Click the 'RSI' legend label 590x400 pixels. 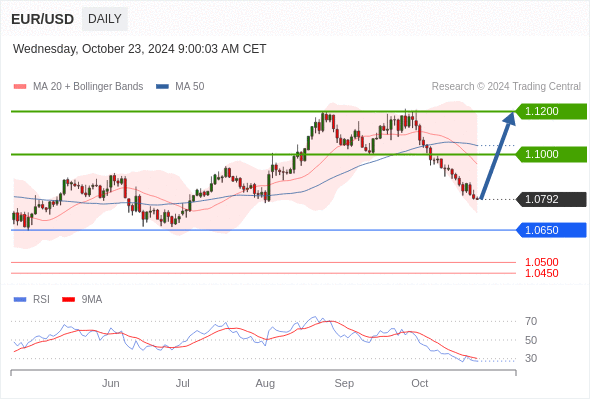coord(41,300)
